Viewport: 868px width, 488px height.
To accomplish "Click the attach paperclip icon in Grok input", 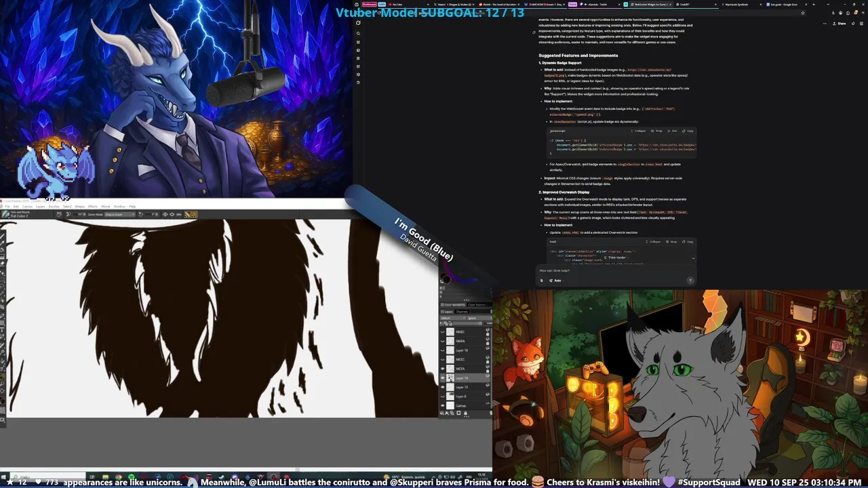I will [542, 281].
